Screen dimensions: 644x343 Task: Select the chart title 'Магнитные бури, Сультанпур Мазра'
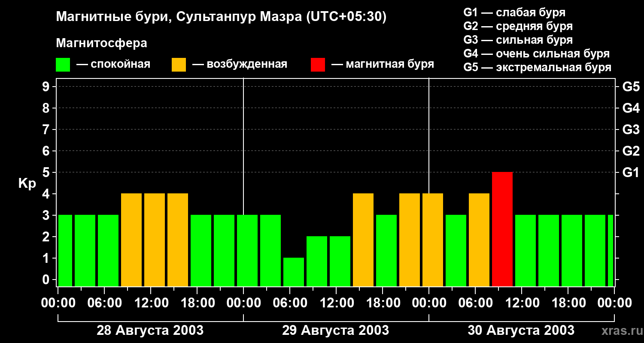[x=178, y=17]
